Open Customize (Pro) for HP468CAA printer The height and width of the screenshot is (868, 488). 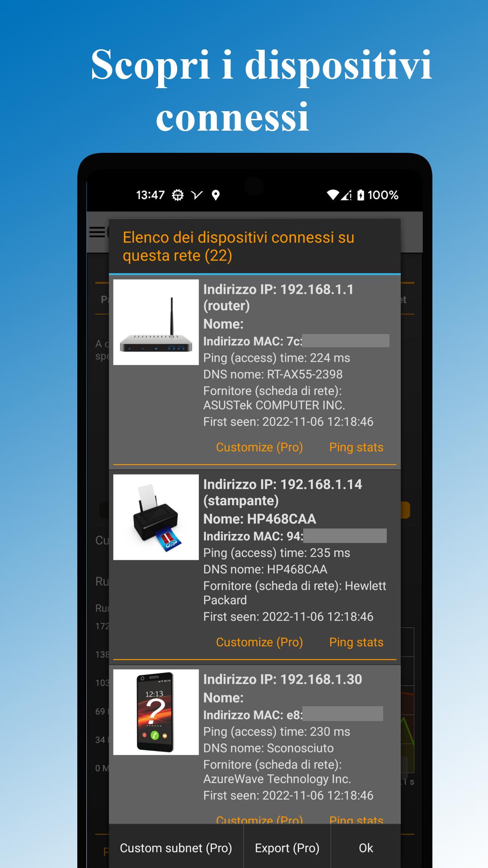coord(259,642)
